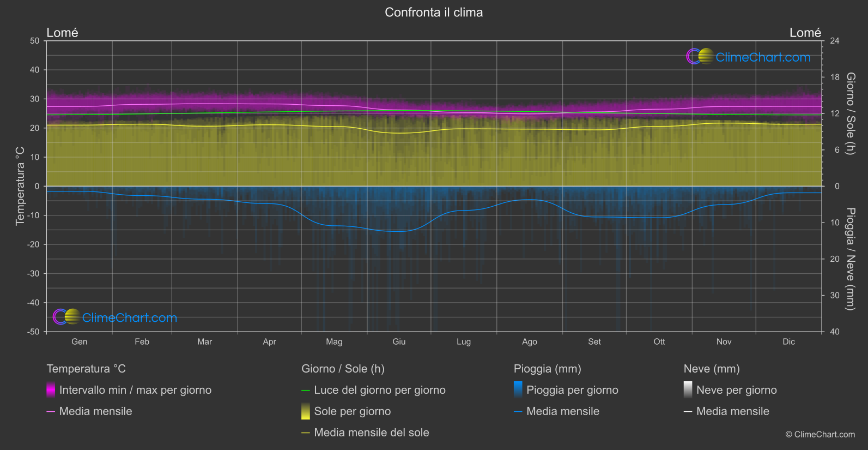Select 'Pioggia per giorno' legend text
The image size is (868, 450).
click(572, 390)
